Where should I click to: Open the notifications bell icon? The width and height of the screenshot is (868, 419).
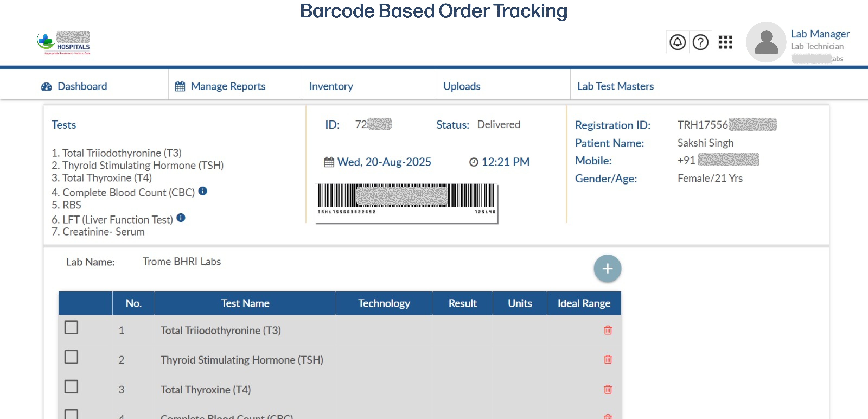point(677,42)
